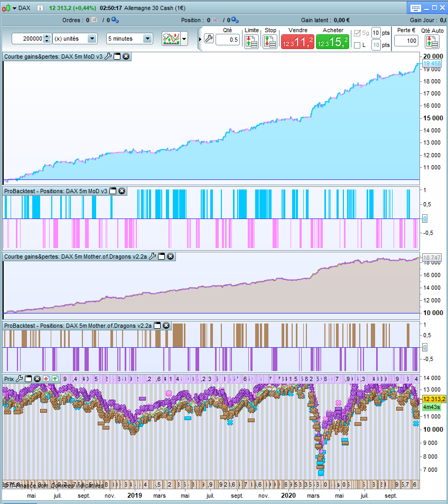Click the 18 747 value label on second equity axis
Viewport: 448px width, 504px height.
pyautogui.click(x=432, y=258)
